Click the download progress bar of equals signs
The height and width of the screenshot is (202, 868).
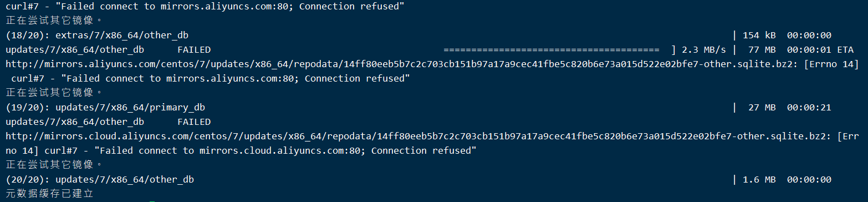tap(552, 50)
